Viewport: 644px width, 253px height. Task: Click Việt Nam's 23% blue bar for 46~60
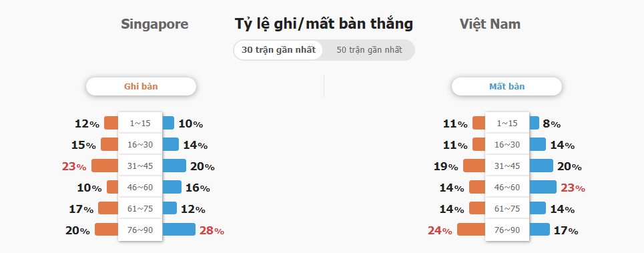(543, 187)
